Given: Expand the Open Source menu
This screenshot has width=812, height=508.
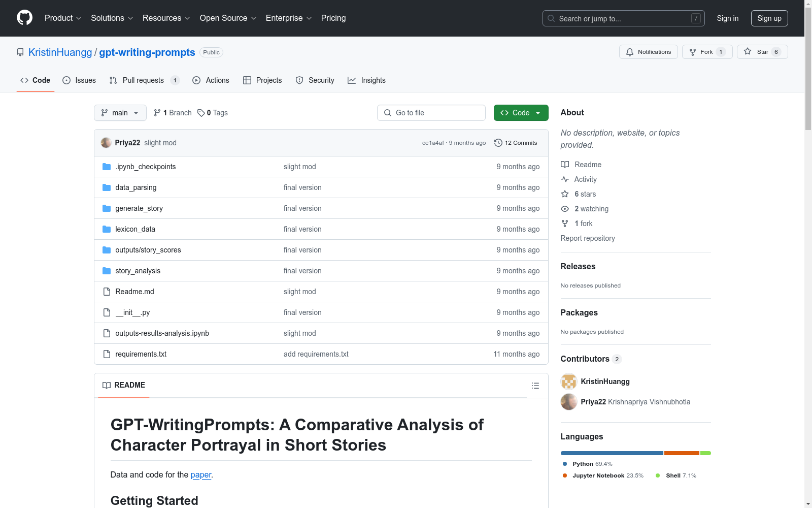Looking at the screenshot, I should click(x=228, y=18).
